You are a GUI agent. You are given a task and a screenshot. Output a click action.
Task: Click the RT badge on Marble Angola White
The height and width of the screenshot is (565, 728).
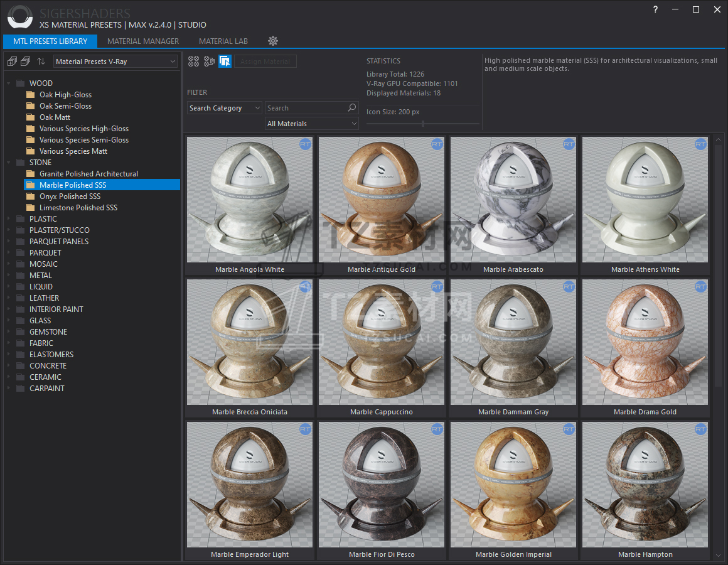pyautogui.click(x=305, y=144)
